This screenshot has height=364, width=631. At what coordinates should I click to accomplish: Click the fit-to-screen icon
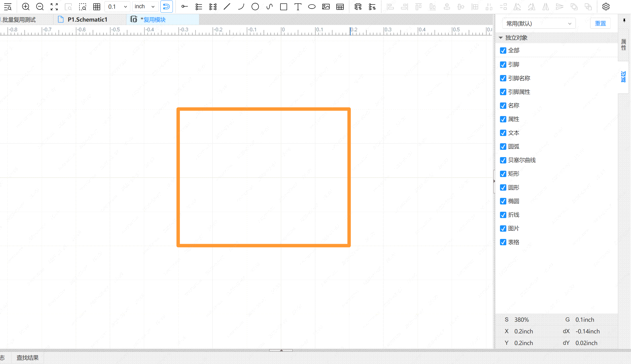click(54, 7)
